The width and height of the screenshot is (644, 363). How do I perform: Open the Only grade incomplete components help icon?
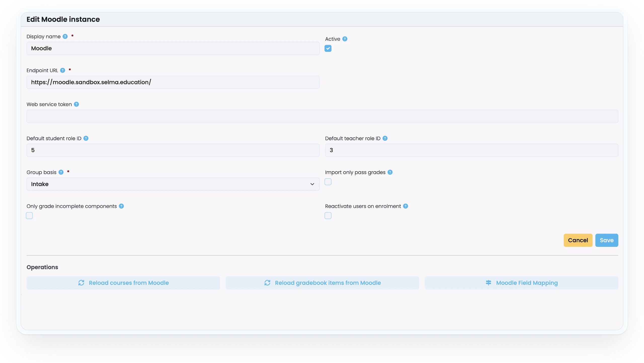(121, 206)
